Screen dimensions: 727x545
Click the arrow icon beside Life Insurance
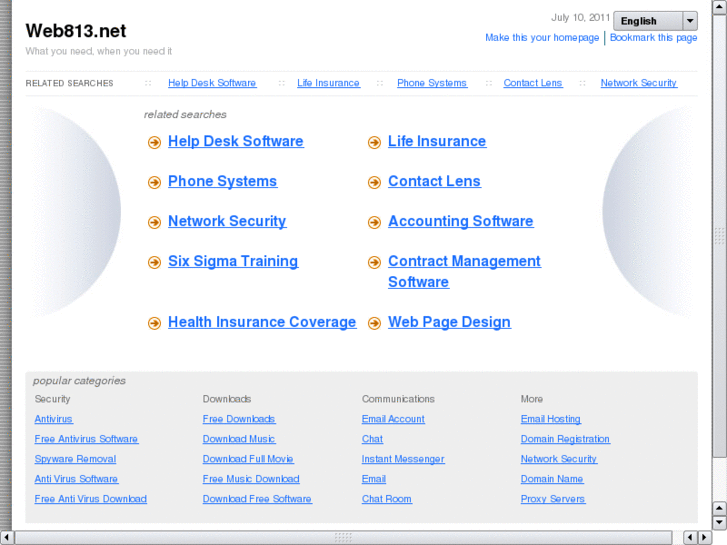click(374, 142)
